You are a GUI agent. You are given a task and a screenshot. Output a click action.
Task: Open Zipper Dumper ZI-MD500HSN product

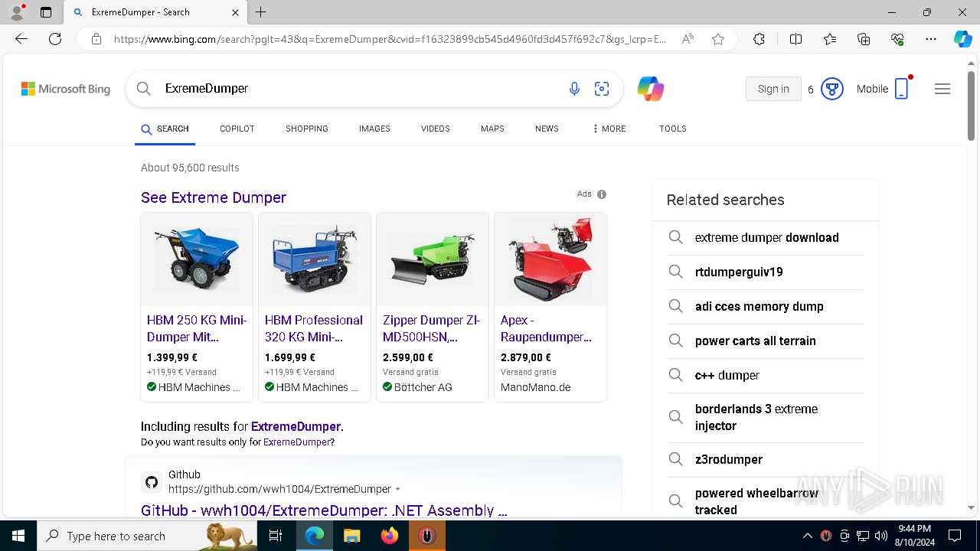click(x=432, y=328)
